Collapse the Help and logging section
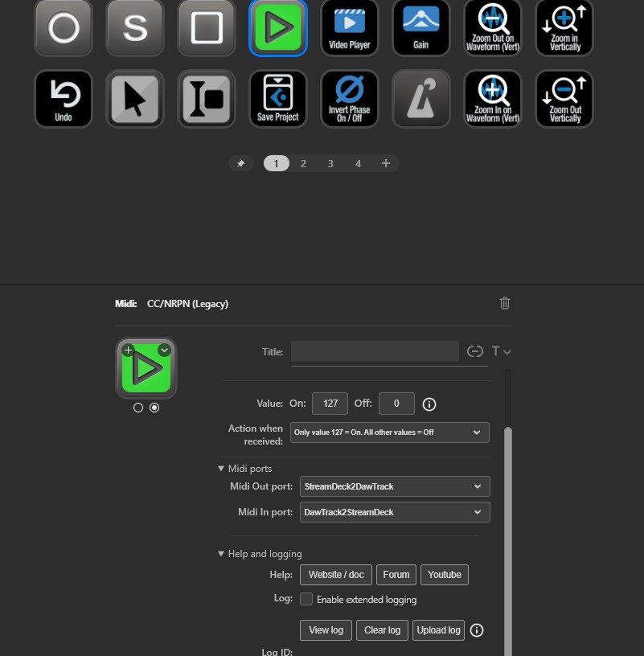 [222, 554]
